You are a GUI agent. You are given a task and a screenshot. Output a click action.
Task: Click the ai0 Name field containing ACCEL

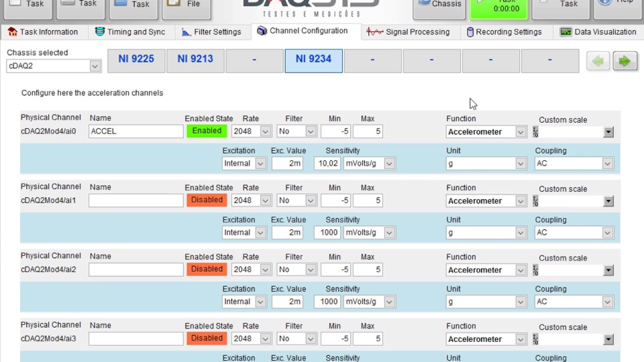click(x=136, y=131)
